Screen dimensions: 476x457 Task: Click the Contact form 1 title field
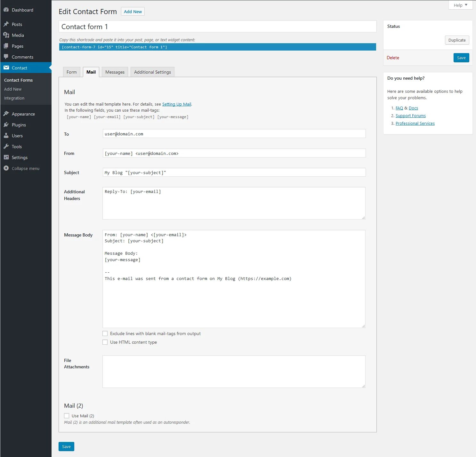click(x=218, y=27)
